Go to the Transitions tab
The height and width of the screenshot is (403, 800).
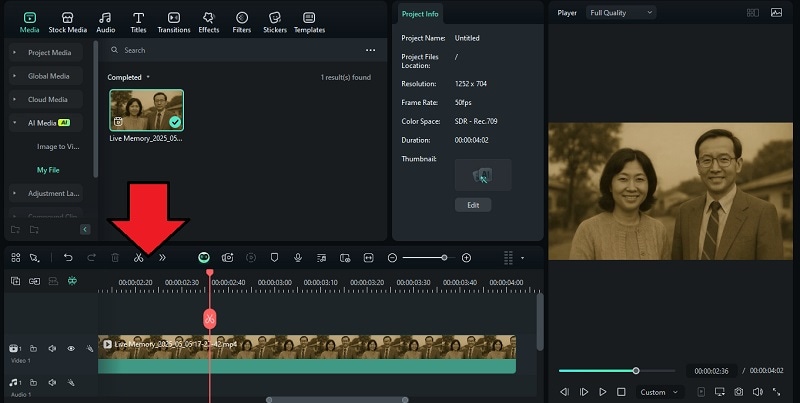coord(173,23)
